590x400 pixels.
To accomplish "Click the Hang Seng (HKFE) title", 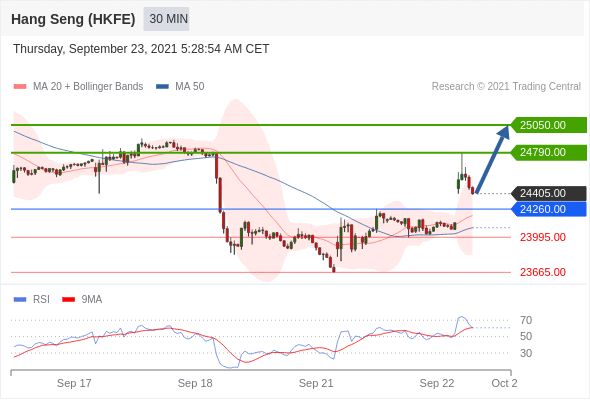I will click(x=73, y=19).
